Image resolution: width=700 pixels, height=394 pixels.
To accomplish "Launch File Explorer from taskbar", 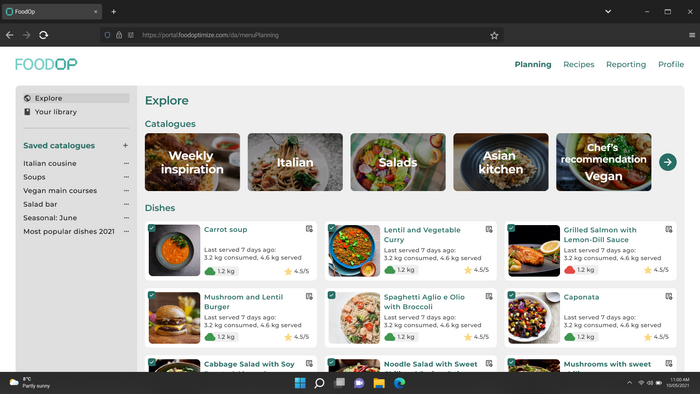I will 379,383.
